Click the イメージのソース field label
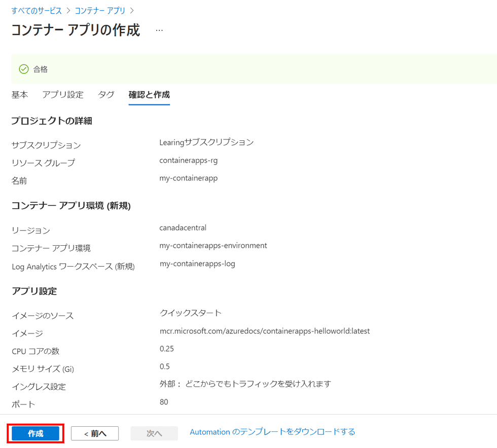This screenshot has height=448, width=497. [43, 316]
